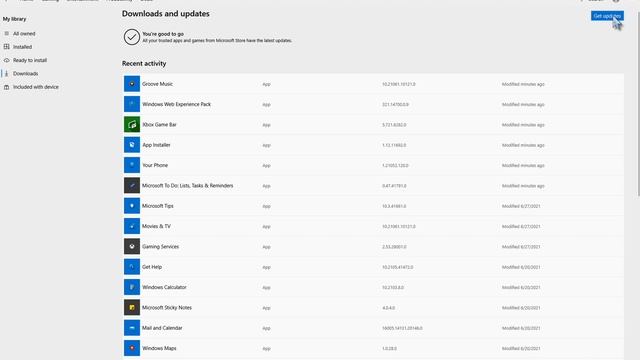Click the modified date in Gaming Services row

521,247
